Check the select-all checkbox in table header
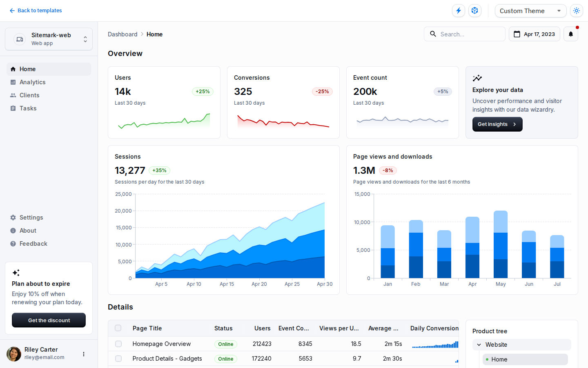The height and width of the screenshot is (368, 588). pos(118,328)
